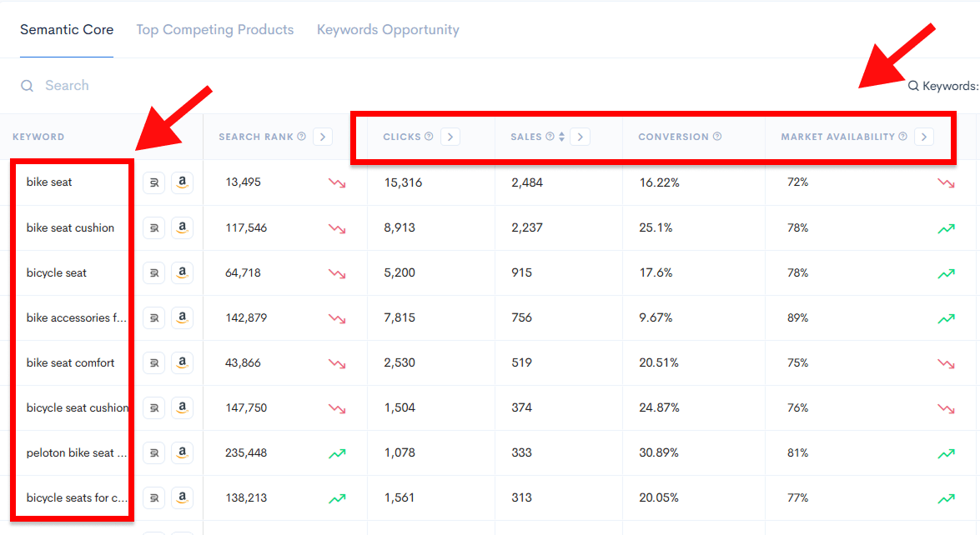The image size is (980, 535).
Task: Open the Keywords Opportunity tab
Action: click(388, 29)
